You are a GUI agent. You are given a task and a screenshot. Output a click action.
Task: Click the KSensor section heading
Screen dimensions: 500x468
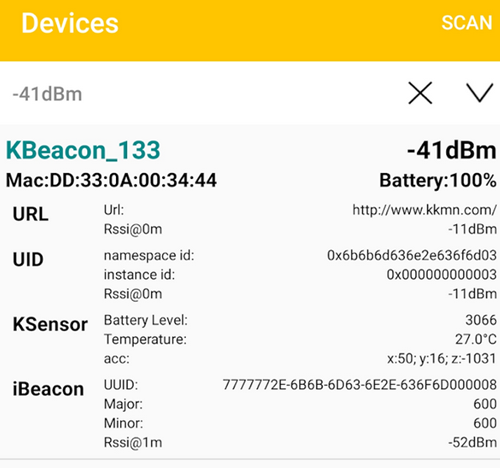click(x=50, y=324)
